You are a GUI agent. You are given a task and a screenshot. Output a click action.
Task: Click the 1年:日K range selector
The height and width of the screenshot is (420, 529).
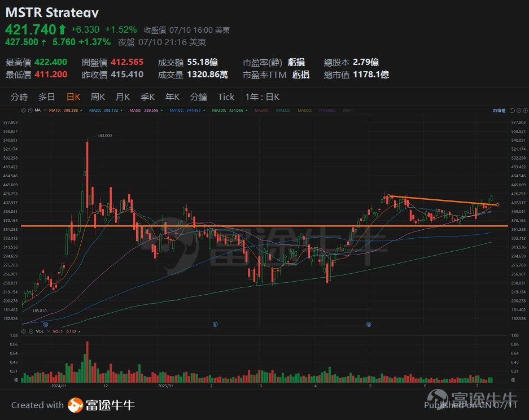(261, 97)
